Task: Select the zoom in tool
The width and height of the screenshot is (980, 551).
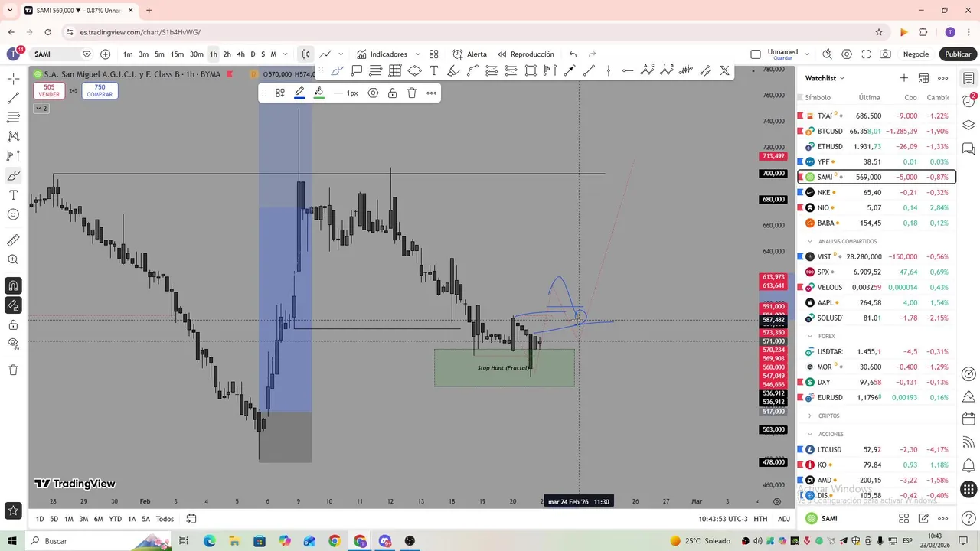Action: (x=14, y=259)
